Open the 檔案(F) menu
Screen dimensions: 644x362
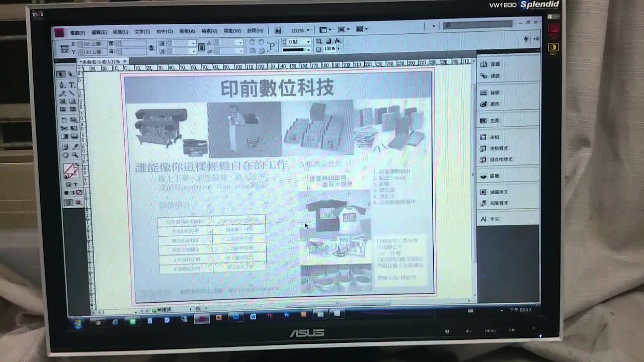(x=77, y=32)
